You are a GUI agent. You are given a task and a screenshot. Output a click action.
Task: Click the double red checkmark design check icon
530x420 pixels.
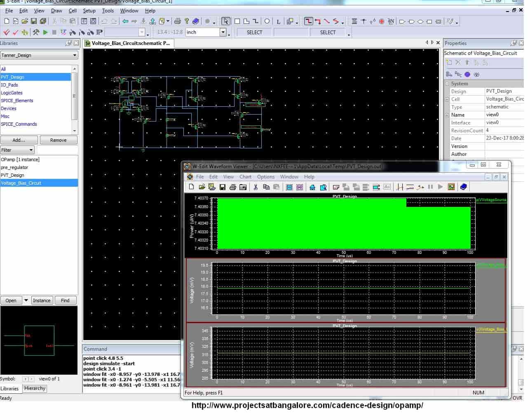[6, 32]
